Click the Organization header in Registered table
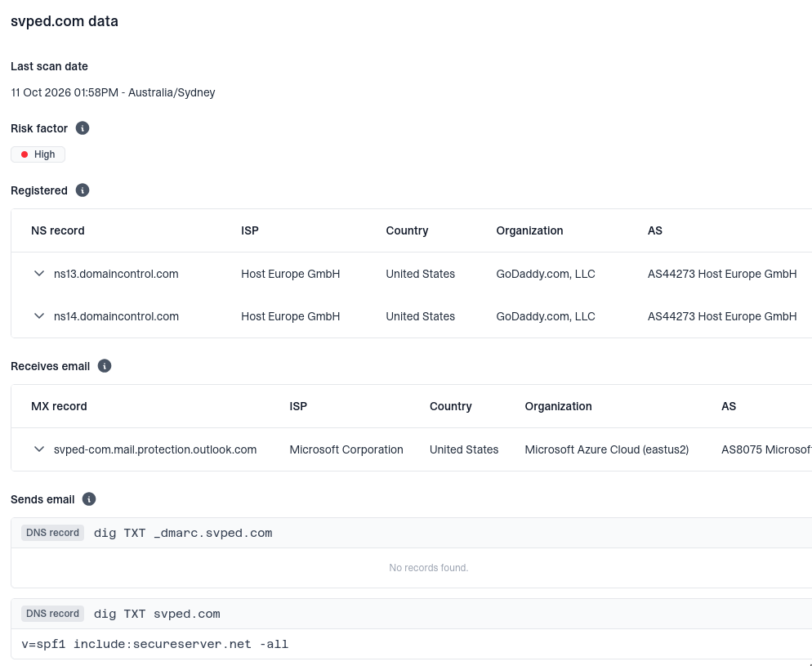812x666 pixels. (529, 230)
